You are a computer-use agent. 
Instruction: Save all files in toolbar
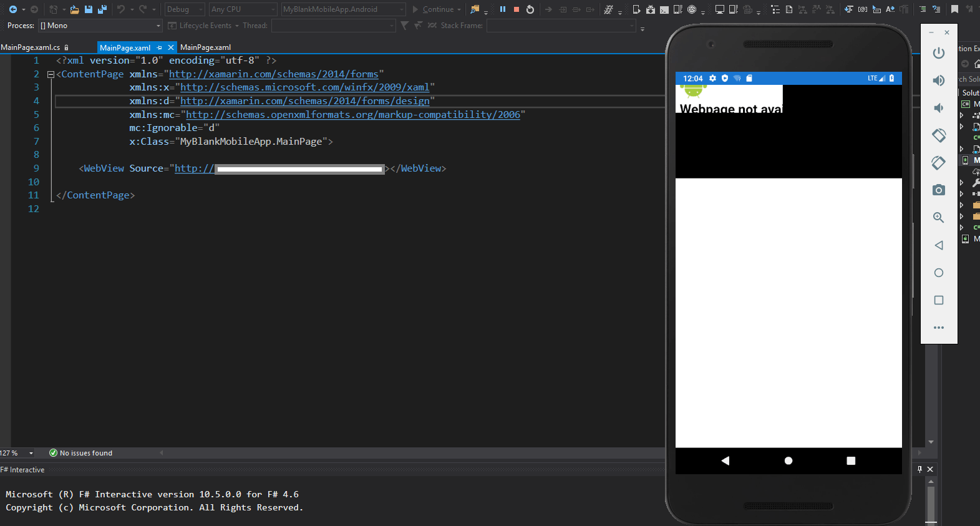pos(102,9)
